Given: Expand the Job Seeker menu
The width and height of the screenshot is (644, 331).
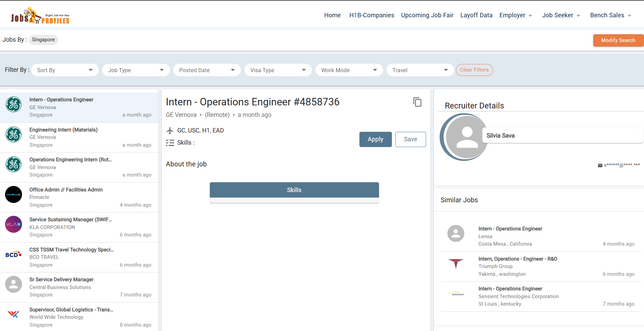Looking at the screenshot, I should [x=561, y=15].
